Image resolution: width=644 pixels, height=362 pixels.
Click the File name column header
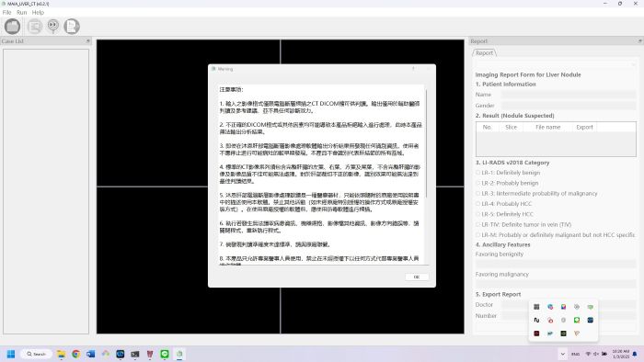548,127
